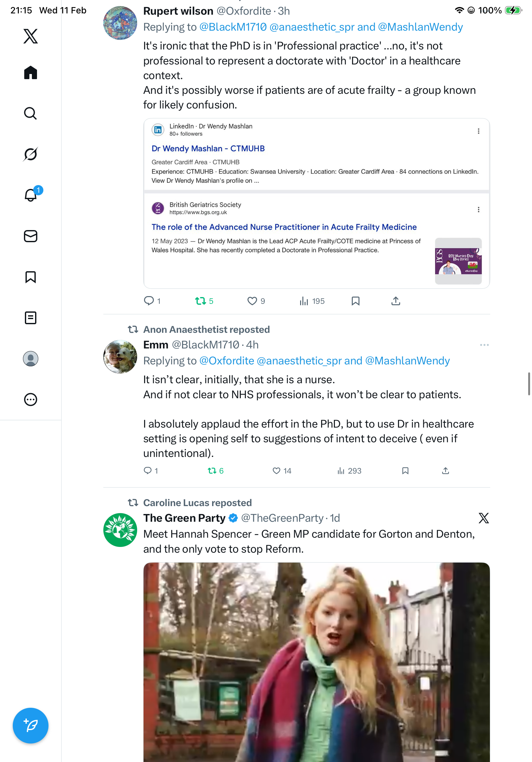Open The Green Party profile name
532x762 pixels.
coord(184,518)
